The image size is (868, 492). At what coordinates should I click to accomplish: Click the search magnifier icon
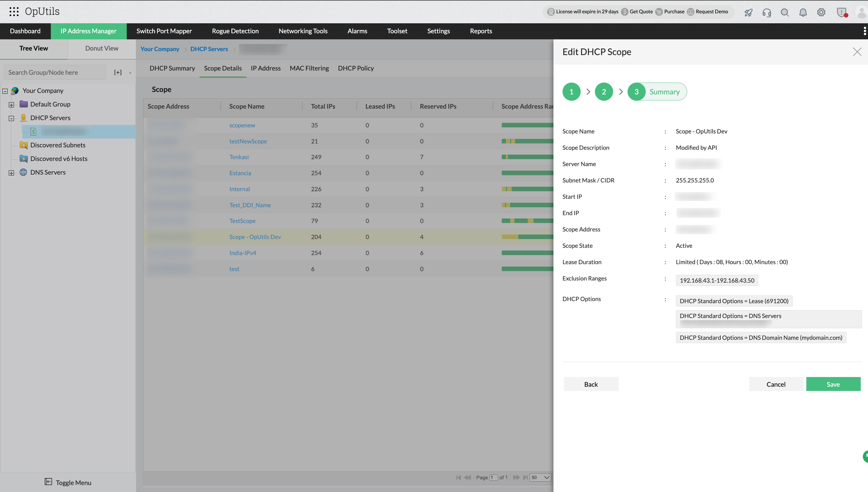point(785,12)
